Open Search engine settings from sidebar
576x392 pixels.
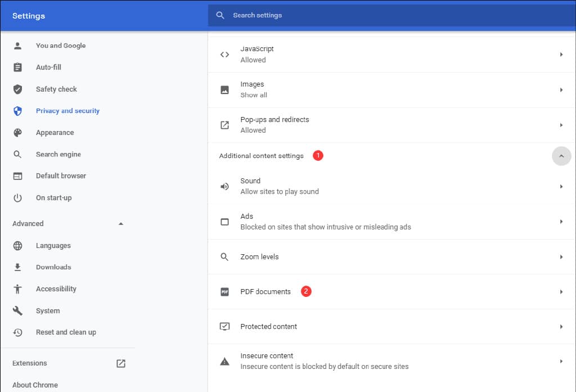pos(58,154)
